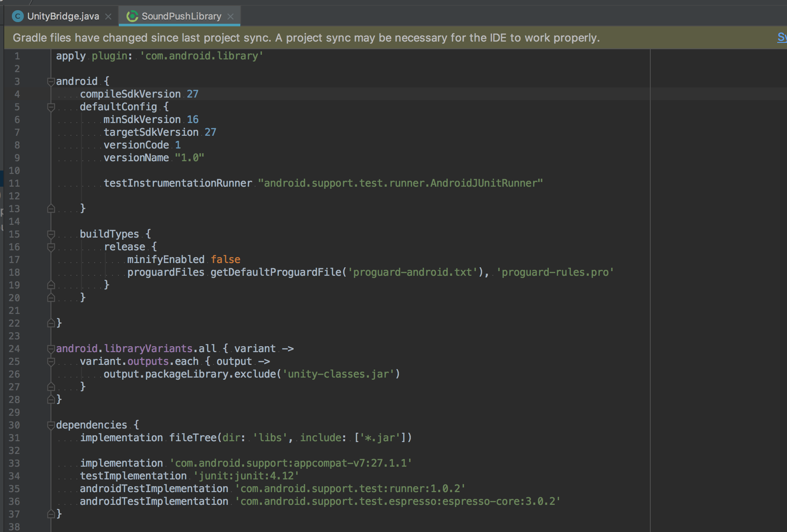Click the fileTree function call

(193, 438)
